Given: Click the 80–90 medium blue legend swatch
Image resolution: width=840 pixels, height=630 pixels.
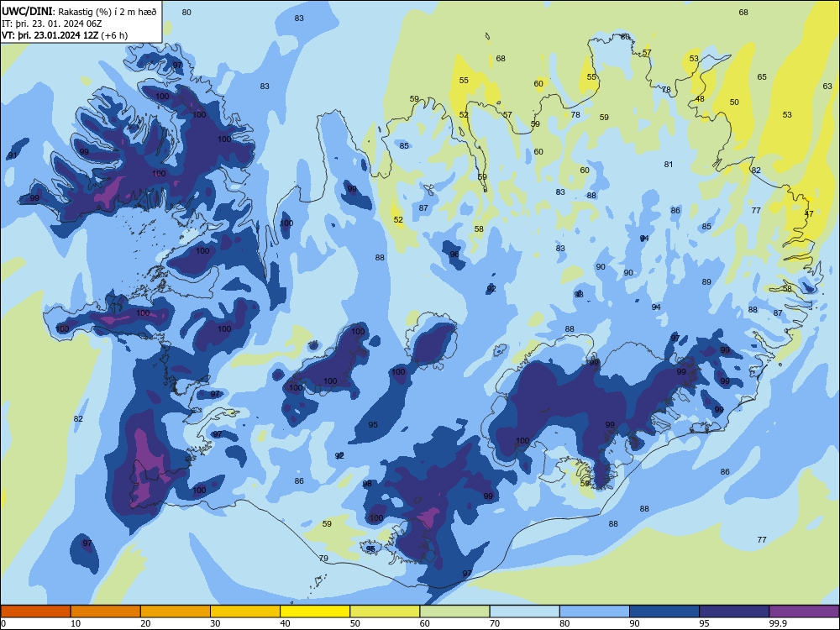Looking at the screenshot, I should point(595,612).
